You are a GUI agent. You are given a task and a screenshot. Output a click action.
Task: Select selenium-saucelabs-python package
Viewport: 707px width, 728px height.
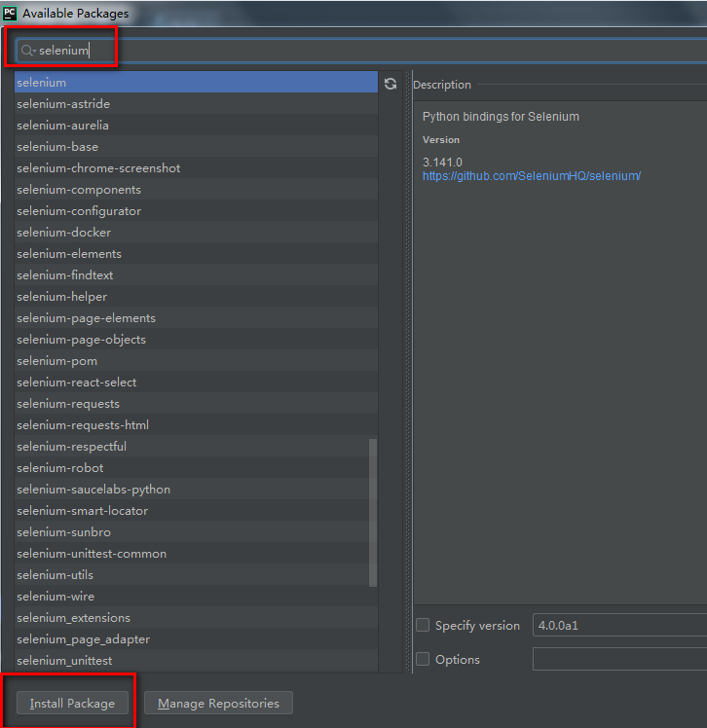pos(196,489)
